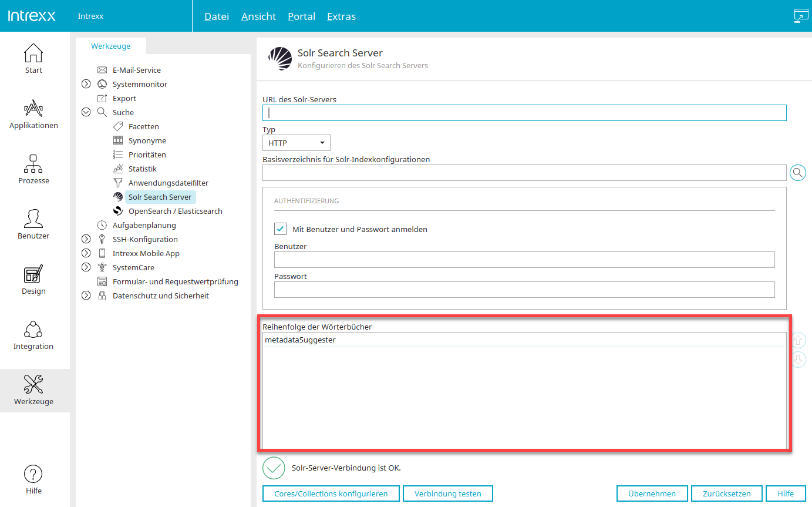Image resolution: width=812 pixels, height=507 pixels.
Task: Collapse the Suche tree node
Action: click(x=86, y=112)
